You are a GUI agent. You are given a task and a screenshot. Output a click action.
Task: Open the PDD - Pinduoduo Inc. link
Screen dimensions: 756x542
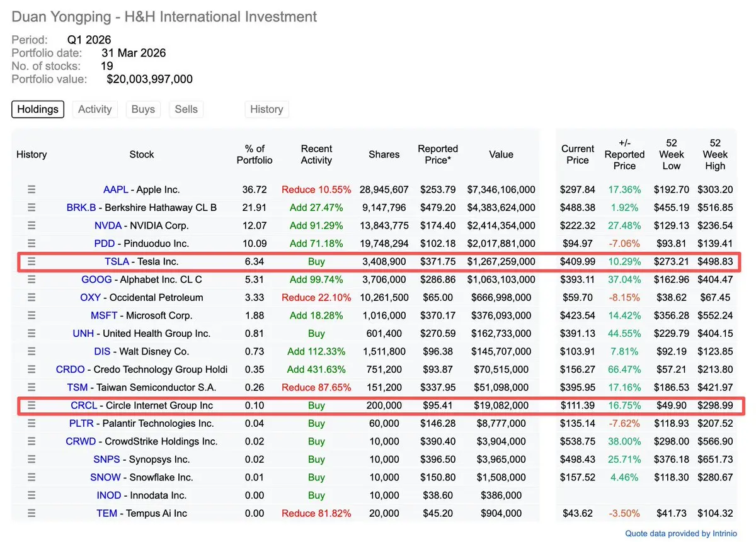142,243
